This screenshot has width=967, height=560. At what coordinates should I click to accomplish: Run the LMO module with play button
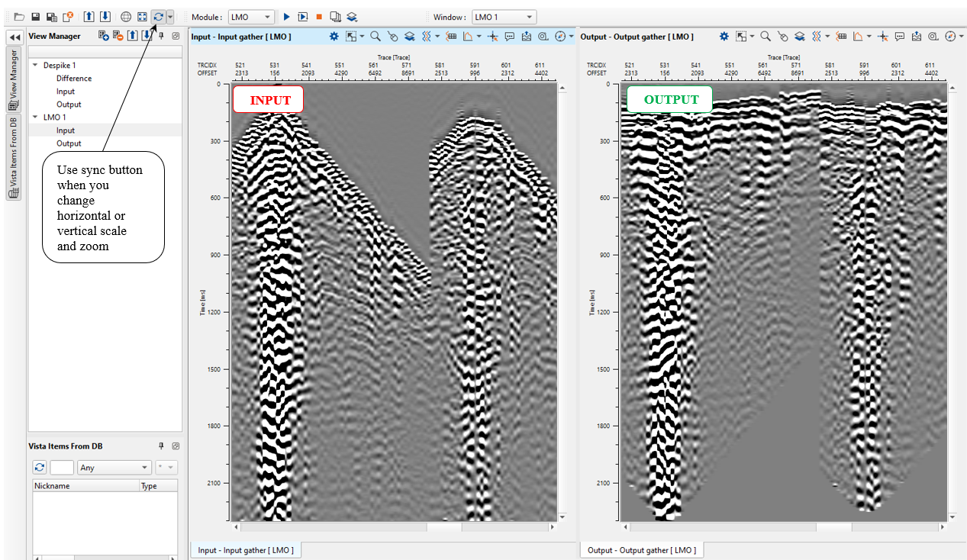[286, 17]
